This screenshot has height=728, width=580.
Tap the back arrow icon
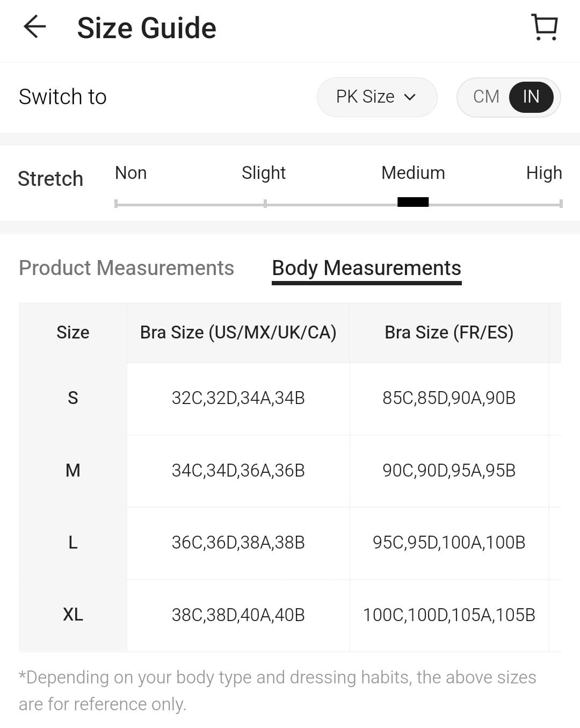tap(35, 27)
